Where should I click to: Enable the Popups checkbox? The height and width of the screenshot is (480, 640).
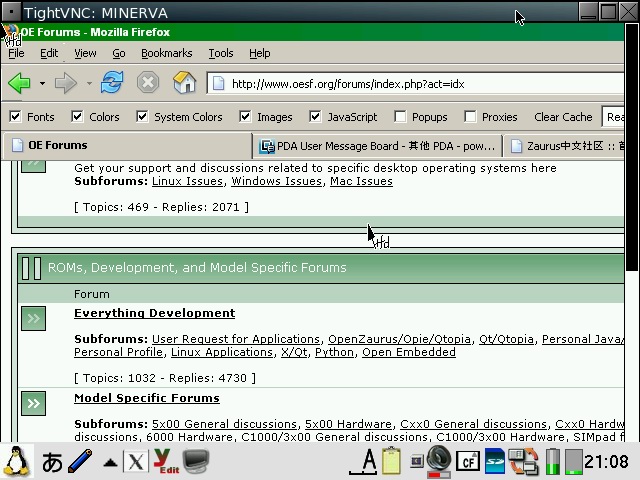[x=400, y=117]
